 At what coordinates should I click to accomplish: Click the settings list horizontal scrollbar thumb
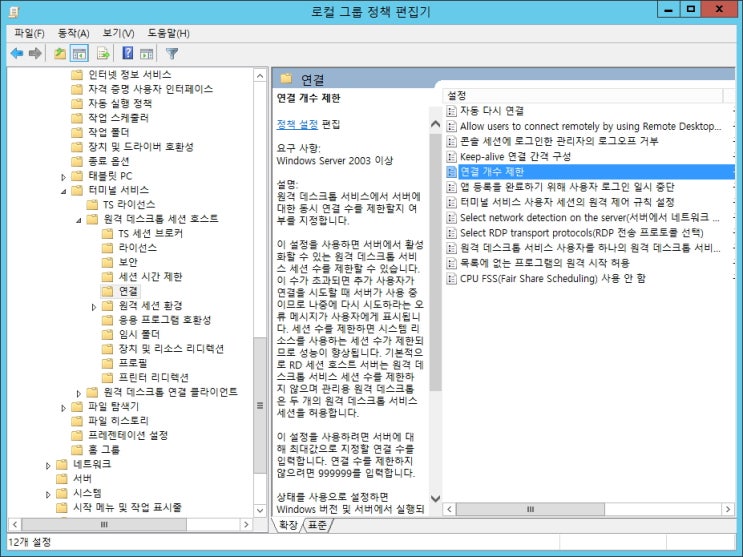click(531, 510)
